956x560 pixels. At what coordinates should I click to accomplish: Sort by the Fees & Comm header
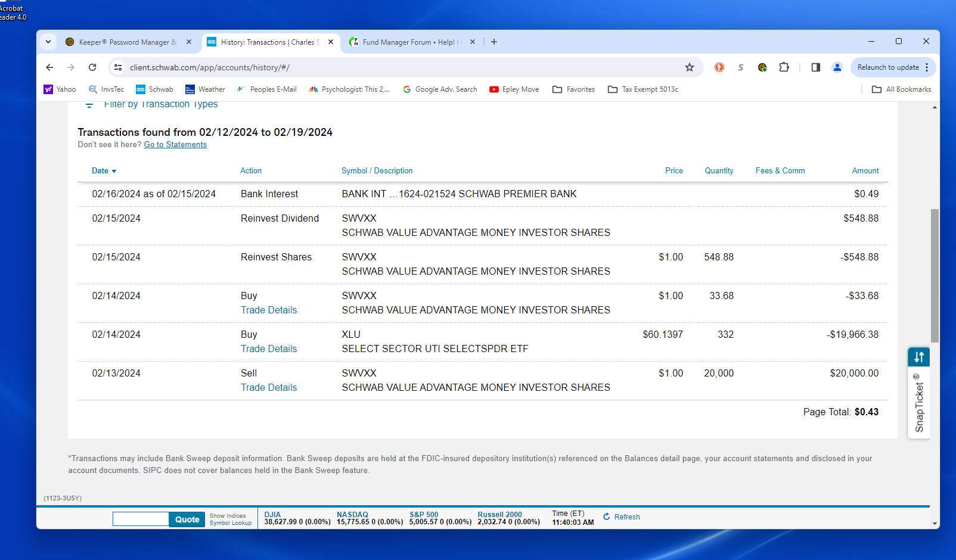click(x=780, y=171)
